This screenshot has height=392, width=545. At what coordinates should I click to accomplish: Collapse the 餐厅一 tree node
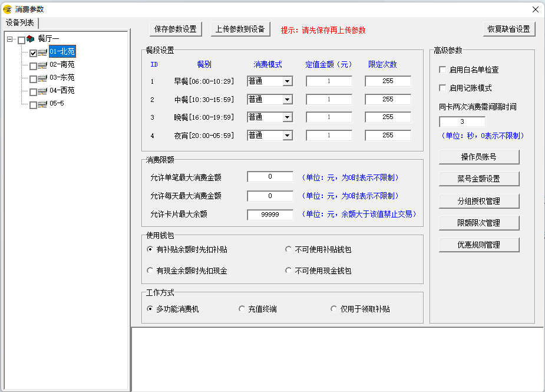pyautogui.click(x=10, y=39)
